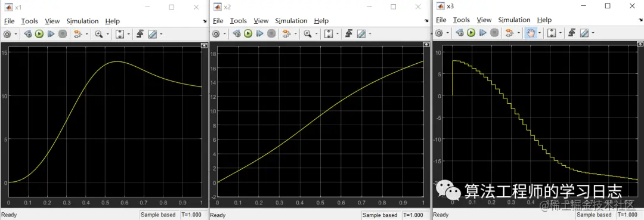644x220 pixels.
Task: Stop simulation button in x3 window
Action: 494,33
